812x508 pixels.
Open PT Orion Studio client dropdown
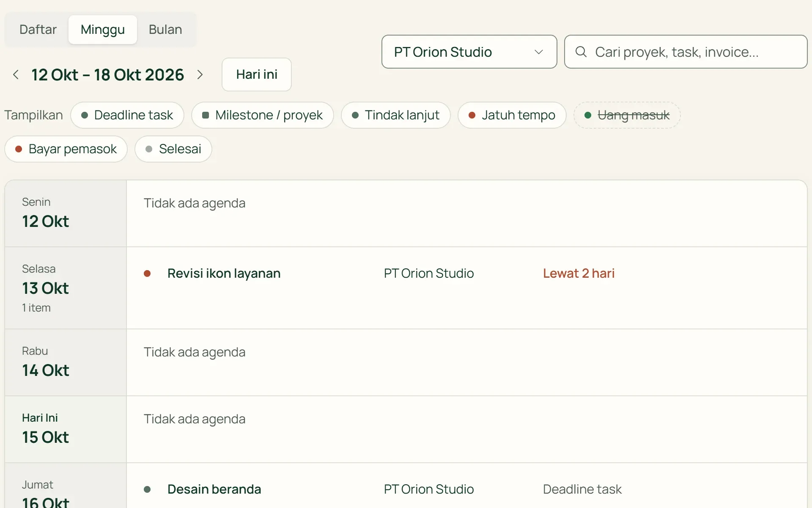tap(469, 52)
